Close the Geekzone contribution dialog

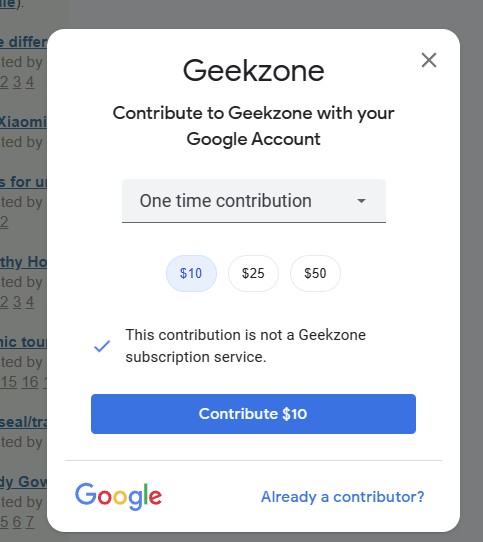[x=429, y=60]
